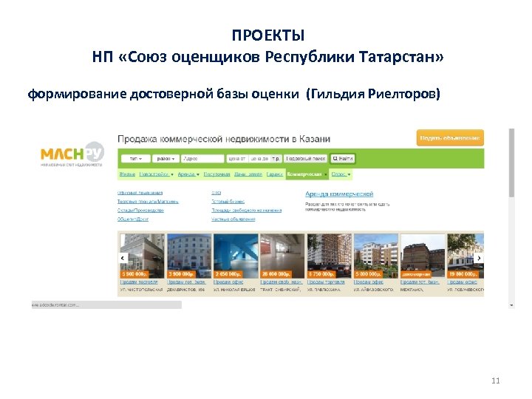This screenshot has width=532, height=399.
Task: Open the район dropdown in search bar
Action: [166, 158]
